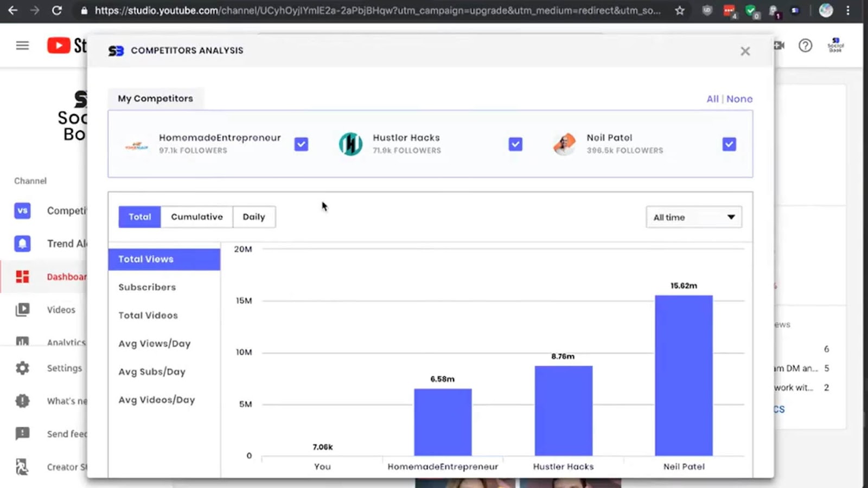Switch to the Daily tab

254,217
